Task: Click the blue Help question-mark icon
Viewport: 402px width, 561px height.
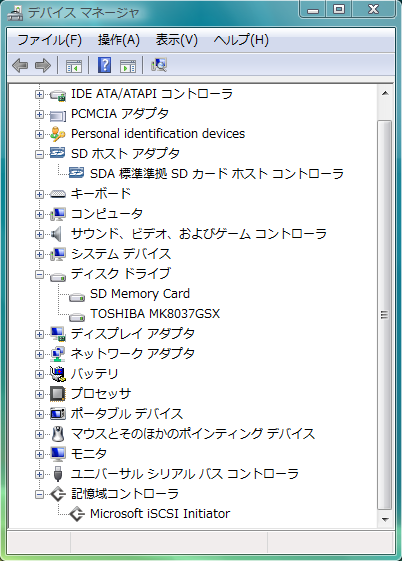Action: pyautogui.click(x=104, y=65)
